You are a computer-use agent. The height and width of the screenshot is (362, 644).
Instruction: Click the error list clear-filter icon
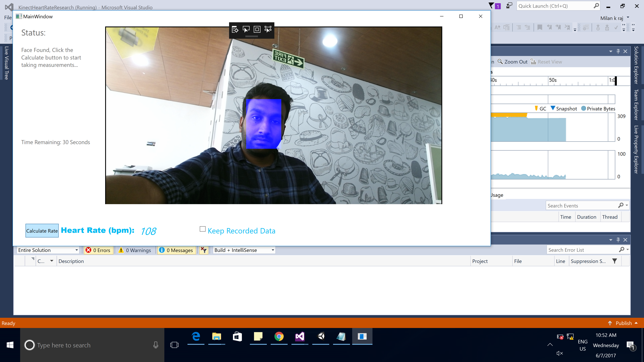204,250
